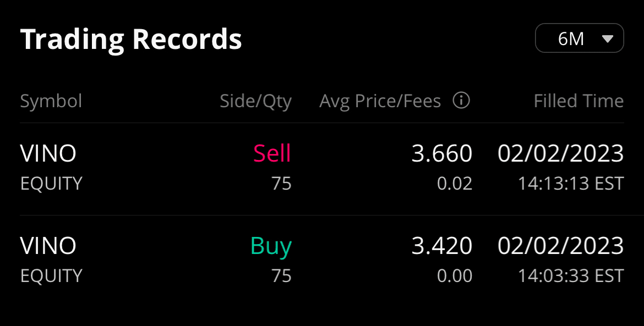Screen dimensions: 644x326
Task: Click the EQUITY label under the Buy record
Action: click(x=51, y=275)
